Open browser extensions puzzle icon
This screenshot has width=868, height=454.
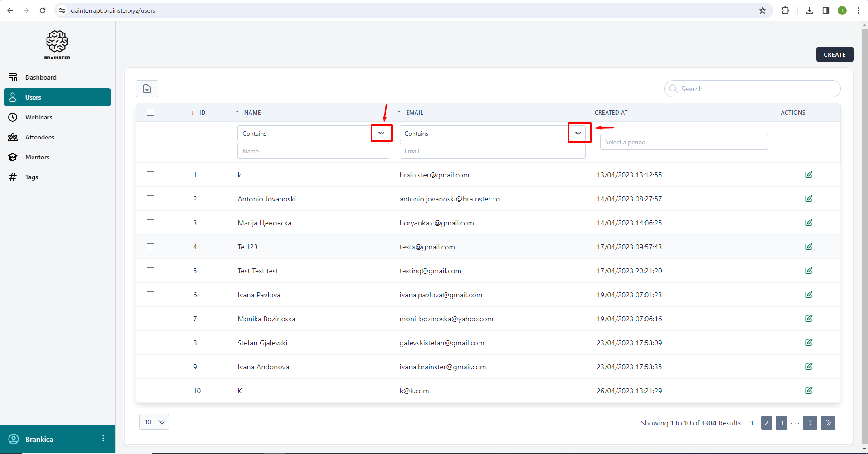point(785,10)
